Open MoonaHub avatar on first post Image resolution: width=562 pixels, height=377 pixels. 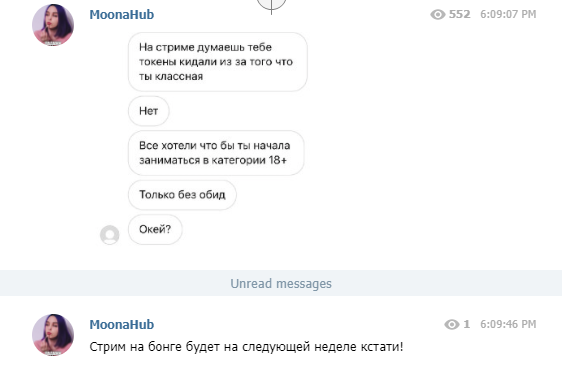pyautogui.click(x=53, y=25)
